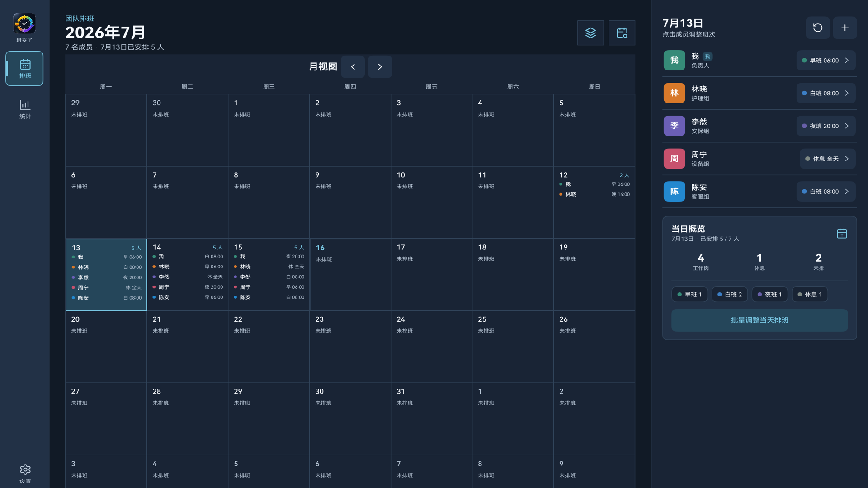
Task: Click the 休息 1 chip
Action: 810,294
